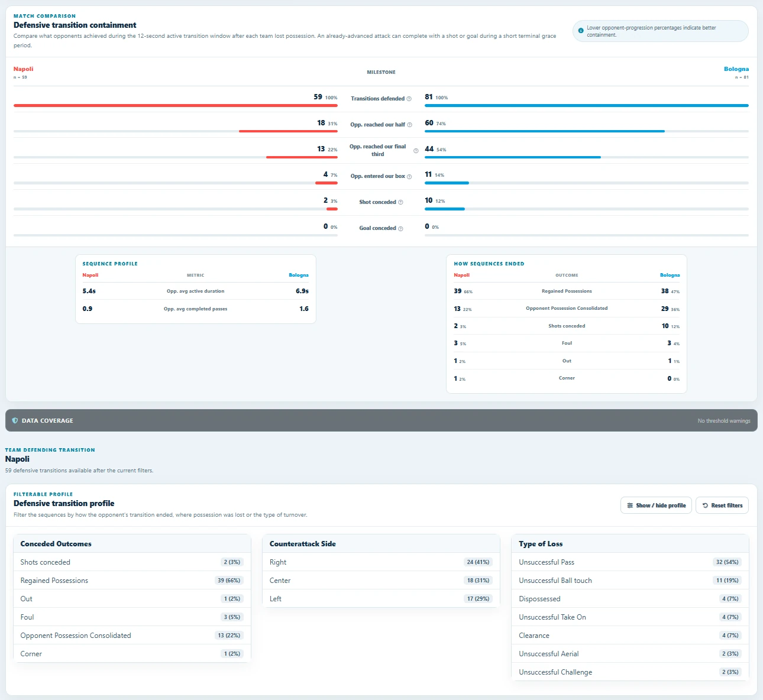Screen dimensions: 763x700
Task: Click Opponent Possession Consolidated filter row
Action: 132,636
